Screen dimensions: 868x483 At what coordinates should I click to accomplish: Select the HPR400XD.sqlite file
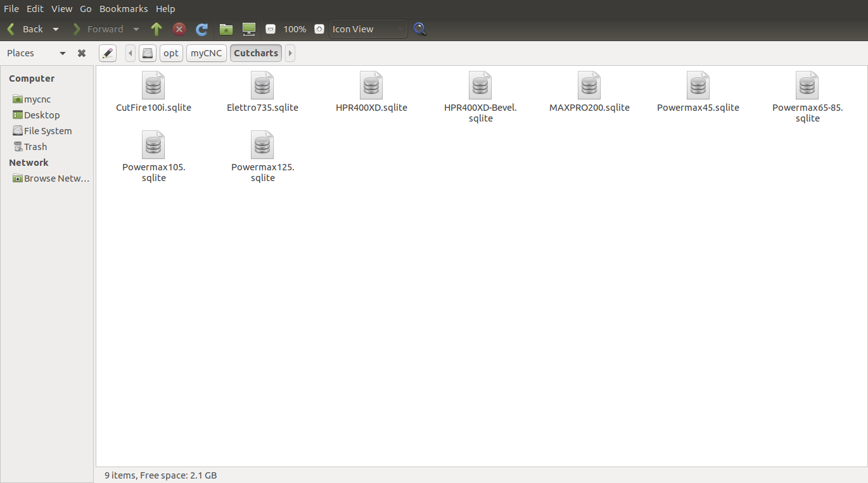point(371,85)
